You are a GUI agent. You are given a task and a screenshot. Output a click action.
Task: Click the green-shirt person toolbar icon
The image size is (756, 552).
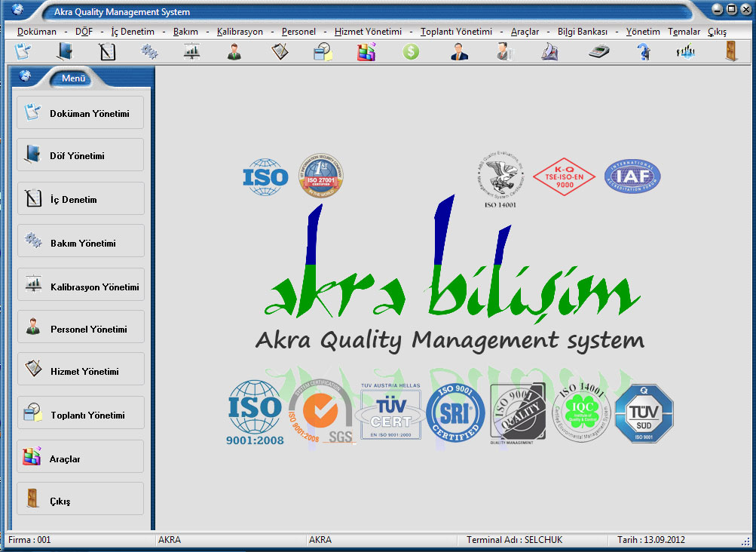click(234, 51)
